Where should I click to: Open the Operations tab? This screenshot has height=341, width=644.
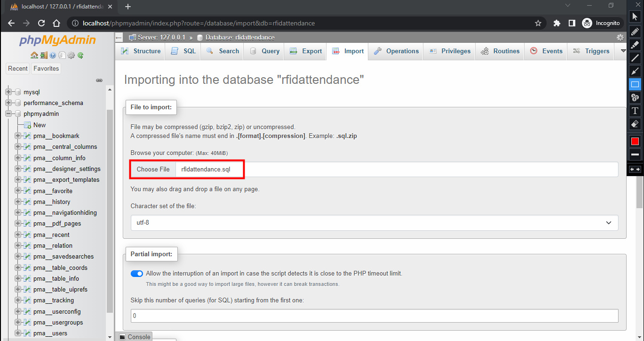point(397,51)
